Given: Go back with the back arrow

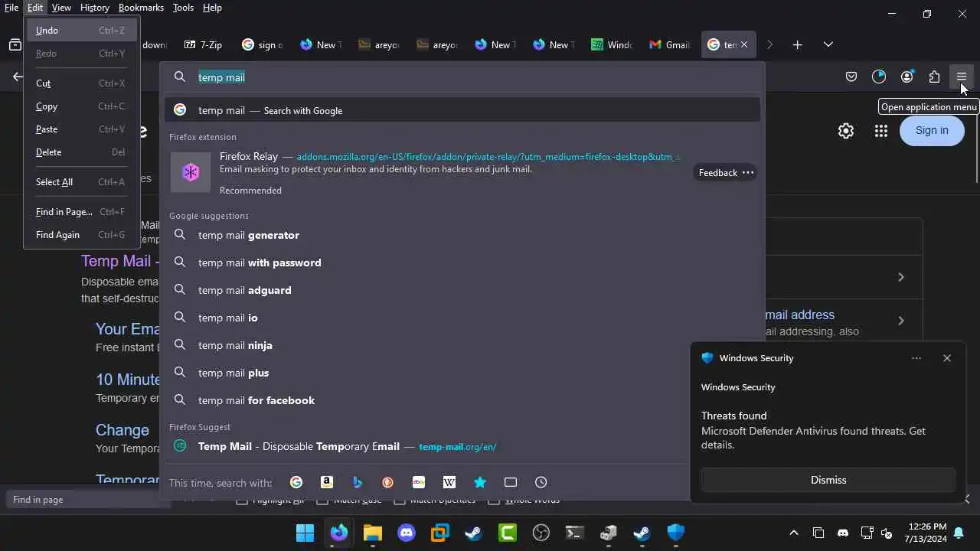Looking at the screenshot, I should 18,77.
